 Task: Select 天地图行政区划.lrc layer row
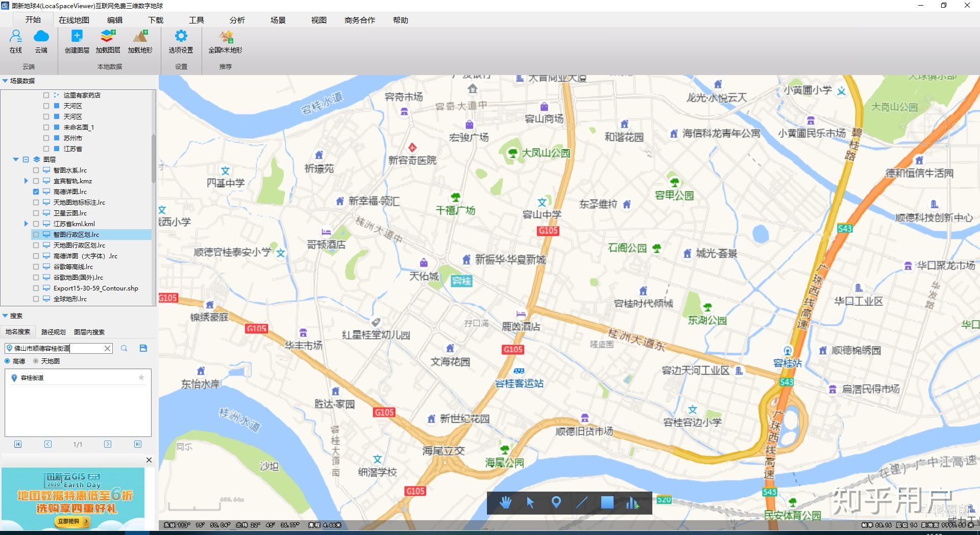(x=79, y=246)
